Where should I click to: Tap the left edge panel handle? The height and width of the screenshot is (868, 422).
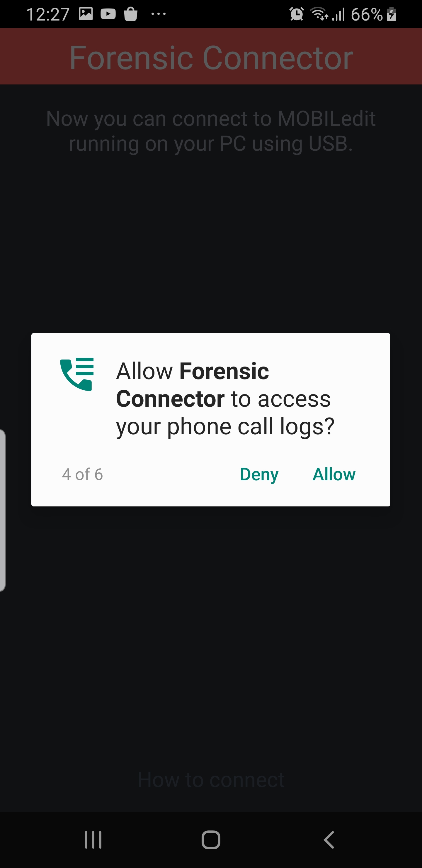pos(3,510)
